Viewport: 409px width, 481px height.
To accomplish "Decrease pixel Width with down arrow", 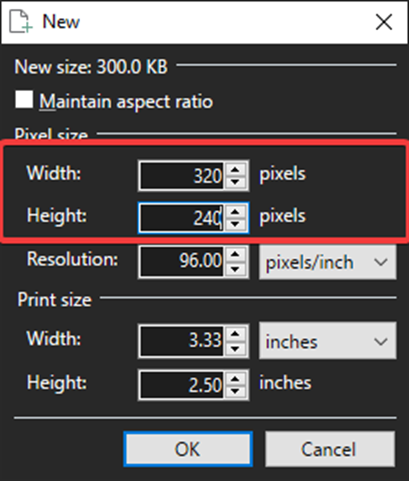I will (236, 182).
